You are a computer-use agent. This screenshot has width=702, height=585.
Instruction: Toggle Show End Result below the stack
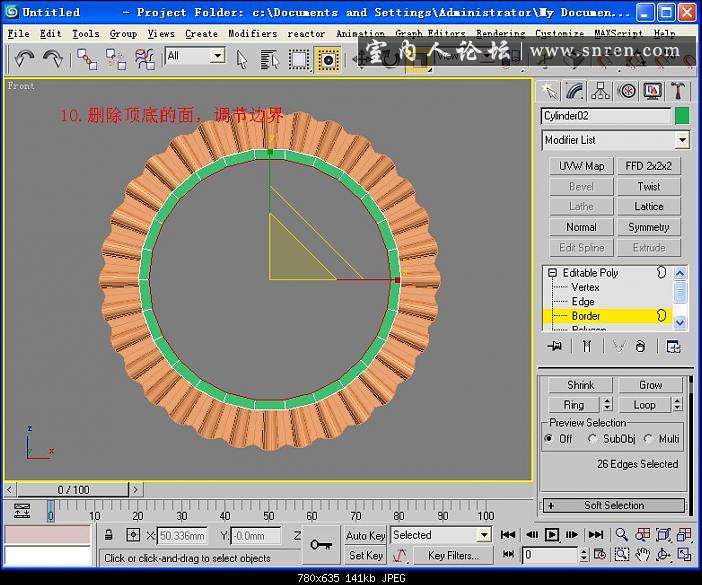(586, 346)
